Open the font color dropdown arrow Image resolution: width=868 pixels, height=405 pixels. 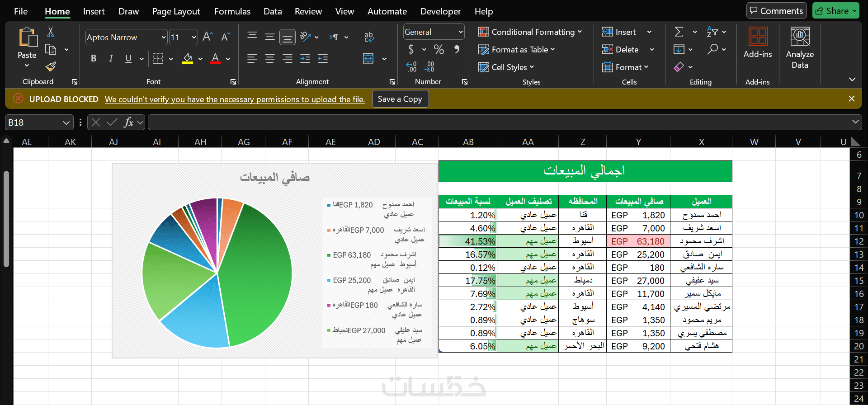228,59
